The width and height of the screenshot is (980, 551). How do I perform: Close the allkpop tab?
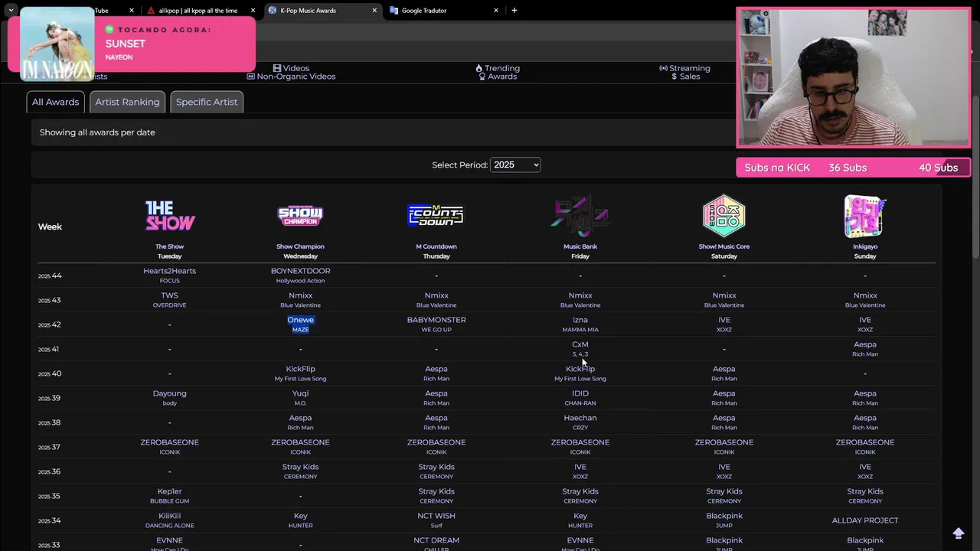(253, 11)
